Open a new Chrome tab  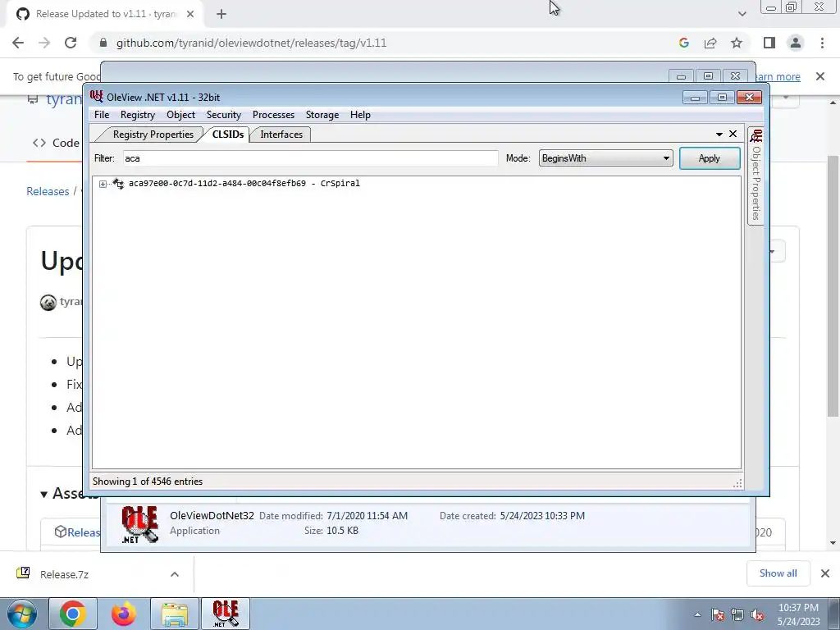[x=221, y=14]
